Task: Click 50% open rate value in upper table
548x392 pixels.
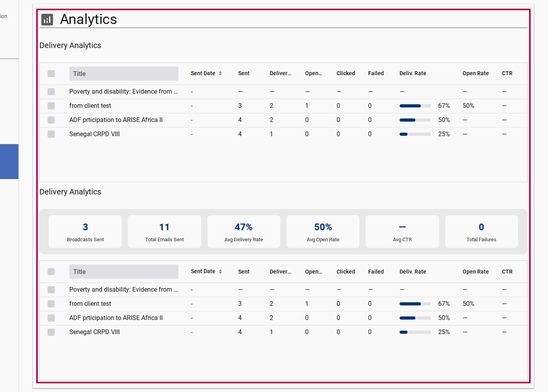Action: 468,106
